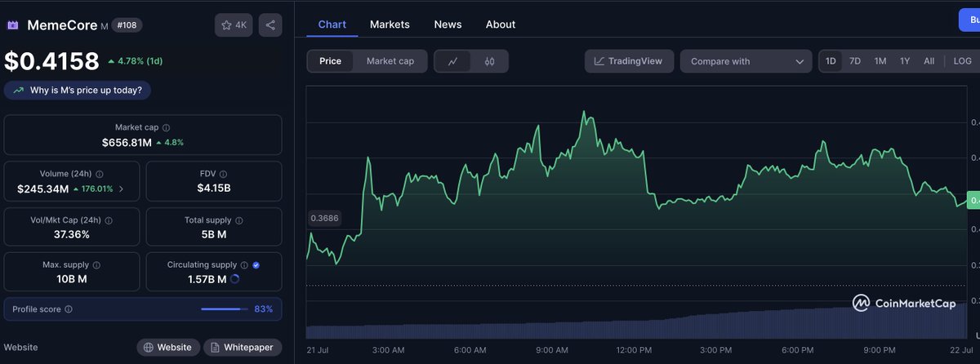Switch to the About tab
The height and width of the screenshot is (364, 980).
(x=501, y=24)
